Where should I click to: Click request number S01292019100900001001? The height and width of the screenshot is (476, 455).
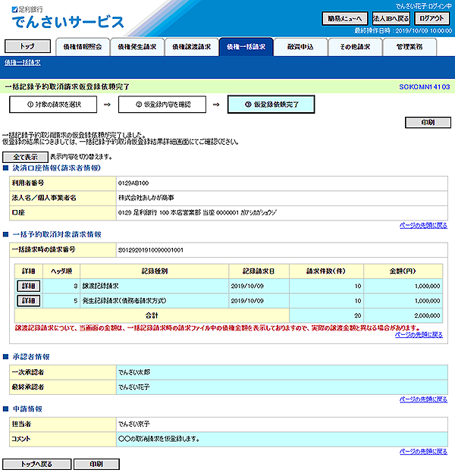point(151,250)
